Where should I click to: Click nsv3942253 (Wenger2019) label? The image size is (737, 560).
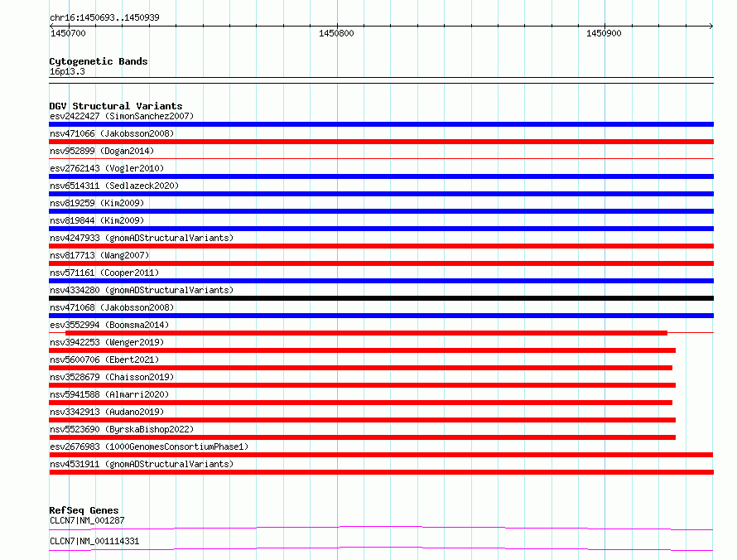107,342
